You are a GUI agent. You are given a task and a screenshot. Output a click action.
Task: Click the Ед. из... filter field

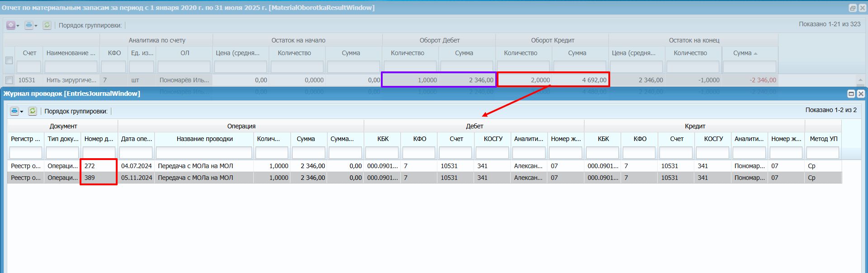(x=142, y=67)
